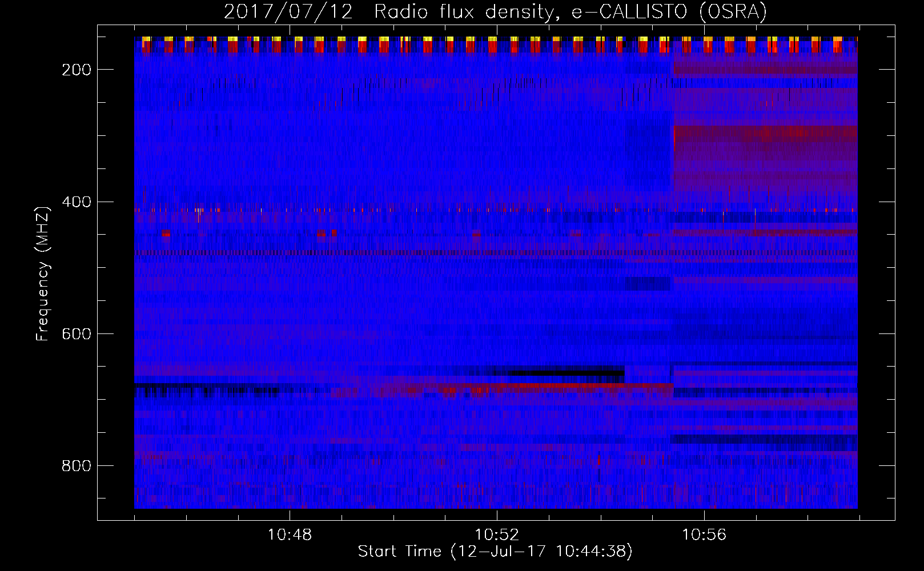Click the plot title "2017/07/12 Radio flux density, e-CALLISTO (OSRA)"
The width and height of the screenshot is (924, 571).
(x=495, y=11)
